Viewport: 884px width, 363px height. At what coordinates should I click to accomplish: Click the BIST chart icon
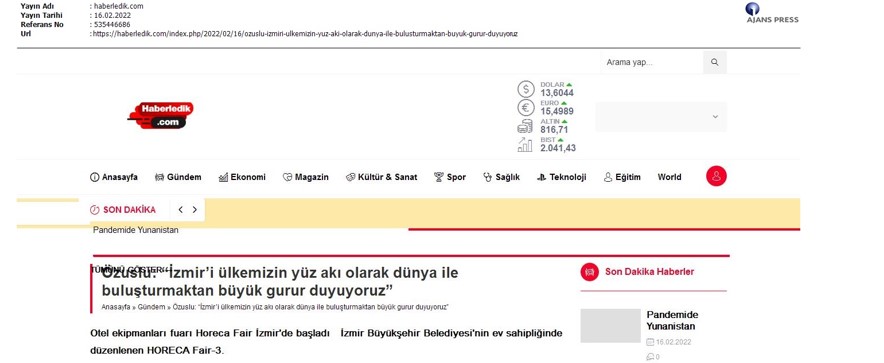pyautogui.click(x=525, y=145)
